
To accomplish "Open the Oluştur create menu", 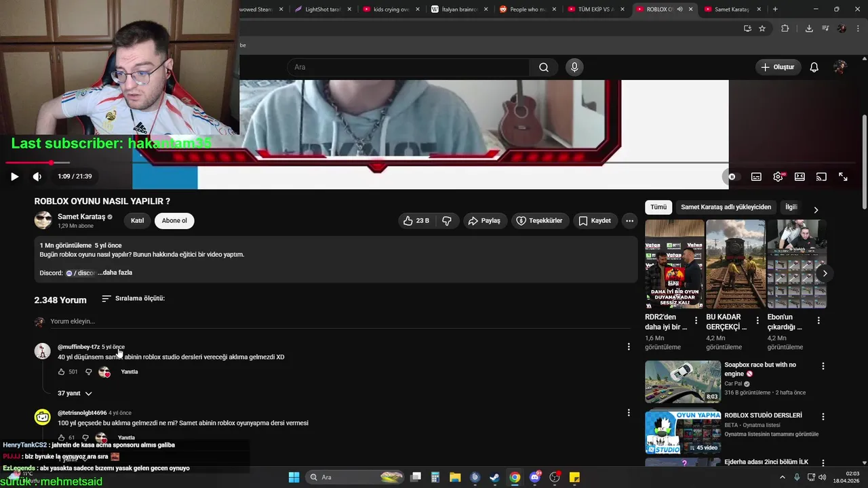I will [x=778, y=67].
